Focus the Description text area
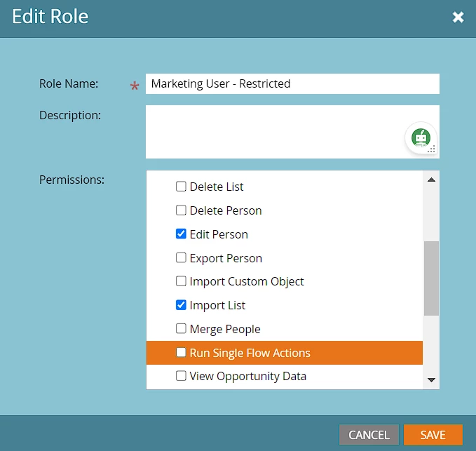476x451 pixels. [x=273, y=131]
